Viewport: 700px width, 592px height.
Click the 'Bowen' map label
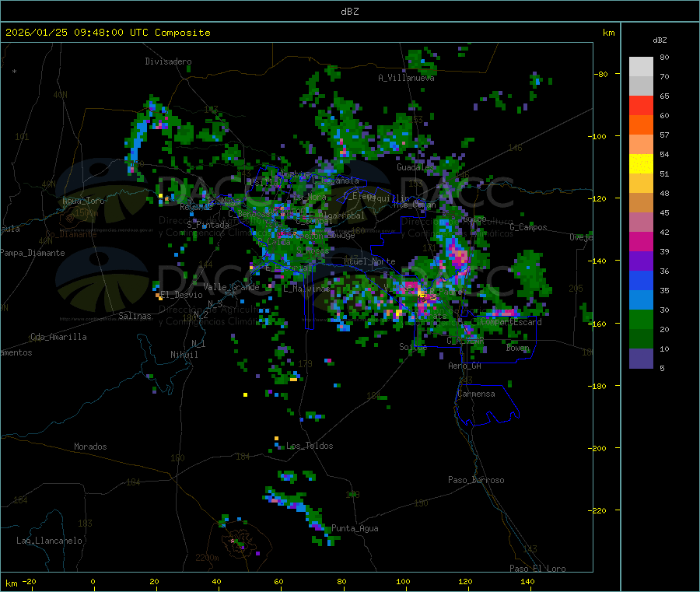(x=518, y=348)
